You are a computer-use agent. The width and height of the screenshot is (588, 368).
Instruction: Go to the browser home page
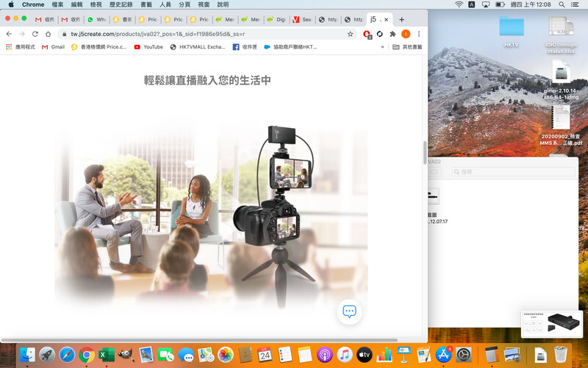click(49, 34)
